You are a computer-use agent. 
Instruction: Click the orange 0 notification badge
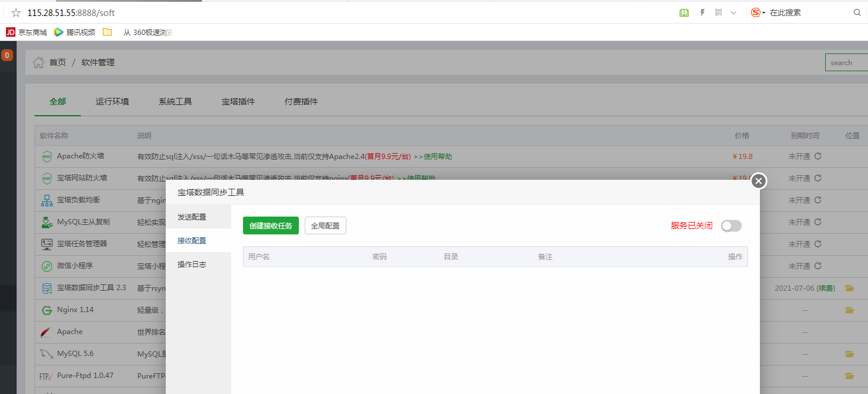pos(7,55)
